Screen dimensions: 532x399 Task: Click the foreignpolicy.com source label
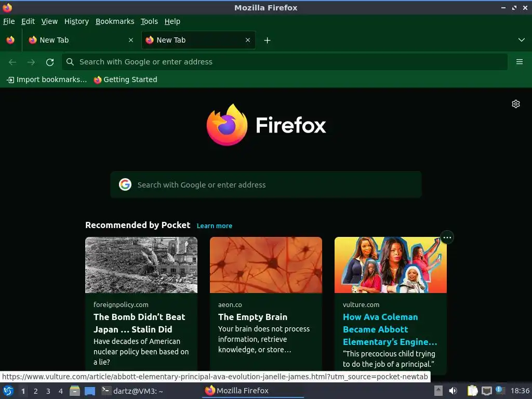point(121,304)
